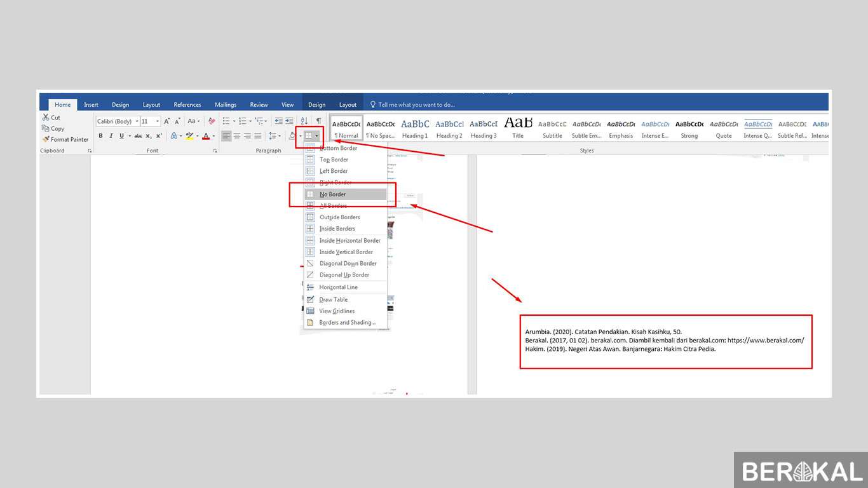
Task: Choose Diagonal Down Border option
Action: tap(345, 264)
